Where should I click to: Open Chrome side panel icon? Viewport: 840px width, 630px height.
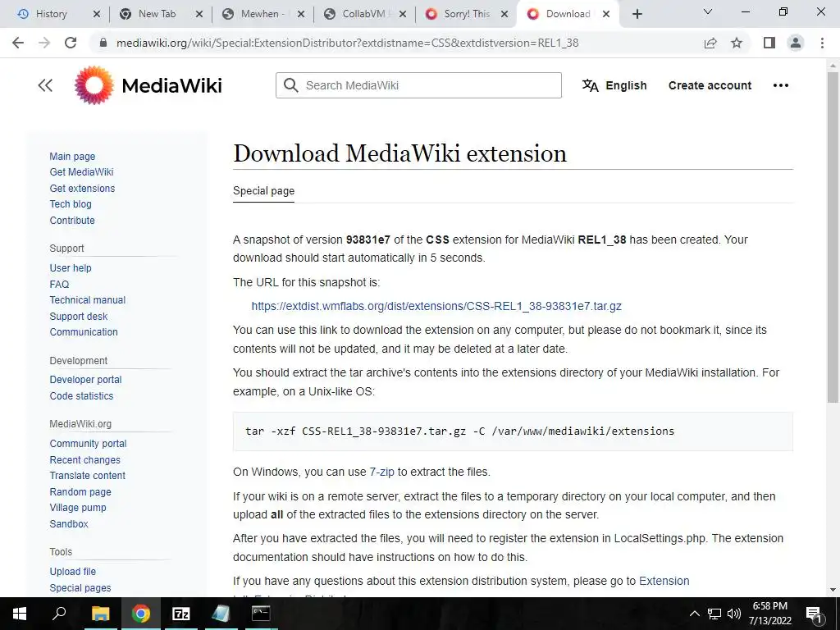[x=769, y=43]
